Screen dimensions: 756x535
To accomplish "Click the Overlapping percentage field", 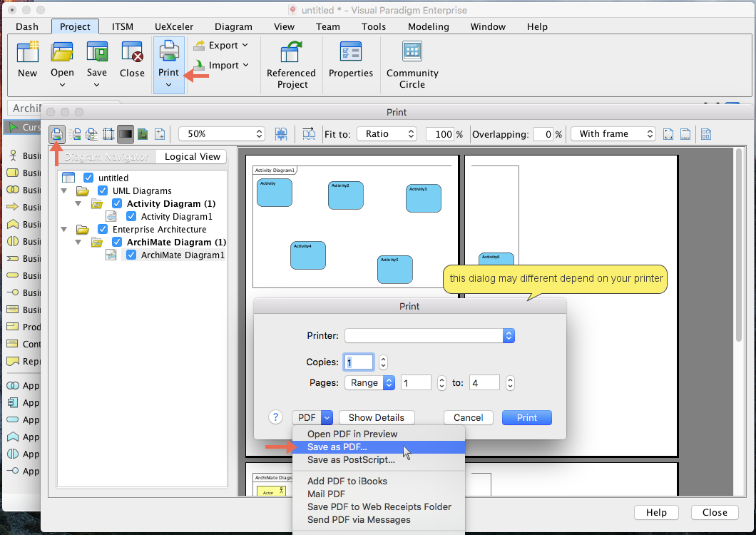I will [x=543, y=134].
